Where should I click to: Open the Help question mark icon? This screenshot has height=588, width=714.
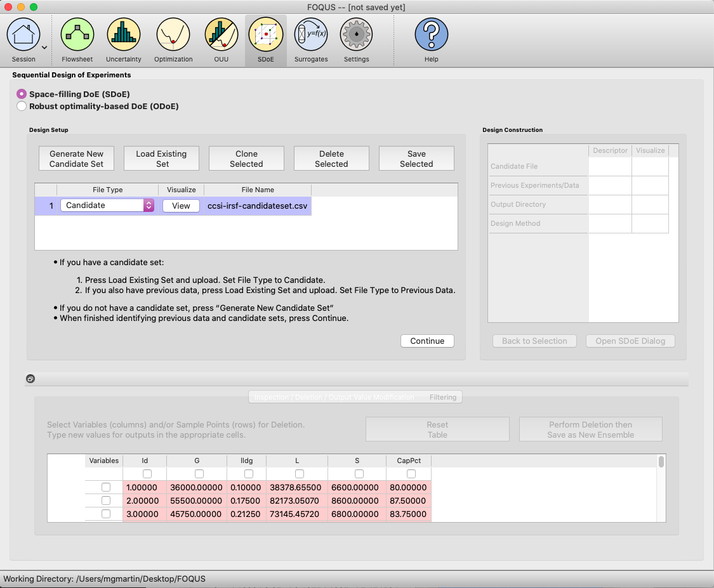(x=431, y=35)
